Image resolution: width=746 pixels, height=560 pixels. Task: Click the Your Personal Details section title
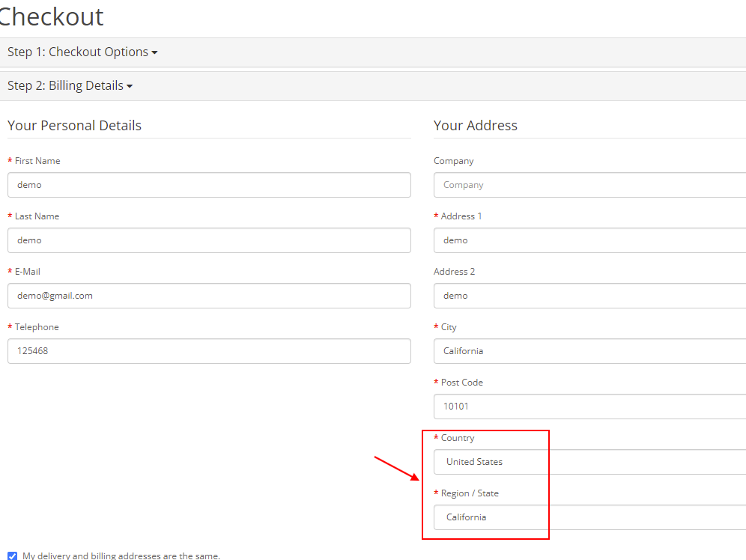(74, 125)
